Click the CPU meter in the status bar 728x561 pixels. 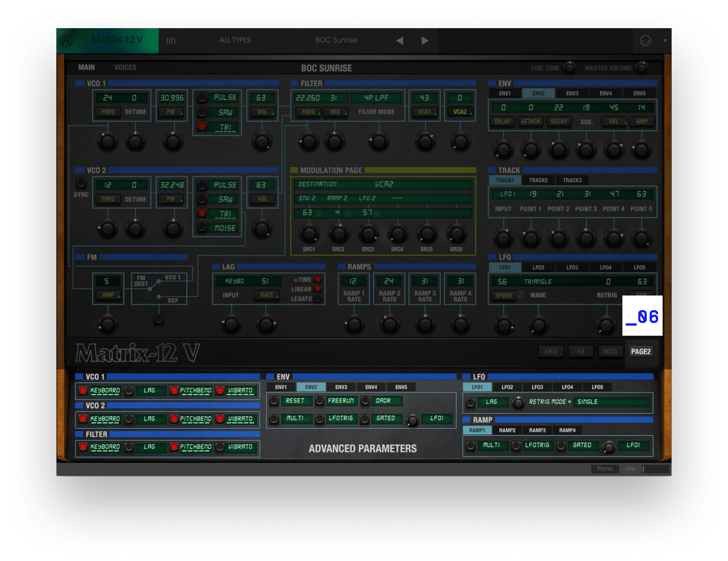(x=655, y=469)
